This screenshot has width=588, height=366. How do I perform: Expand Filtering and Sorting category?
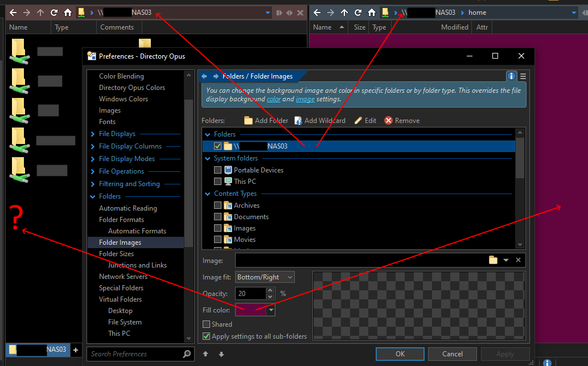point(93,184)
